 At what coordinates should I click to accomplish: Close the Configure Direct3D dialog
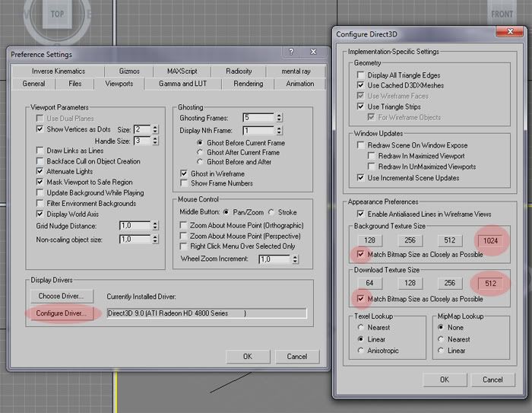click(x=507, y=32)
